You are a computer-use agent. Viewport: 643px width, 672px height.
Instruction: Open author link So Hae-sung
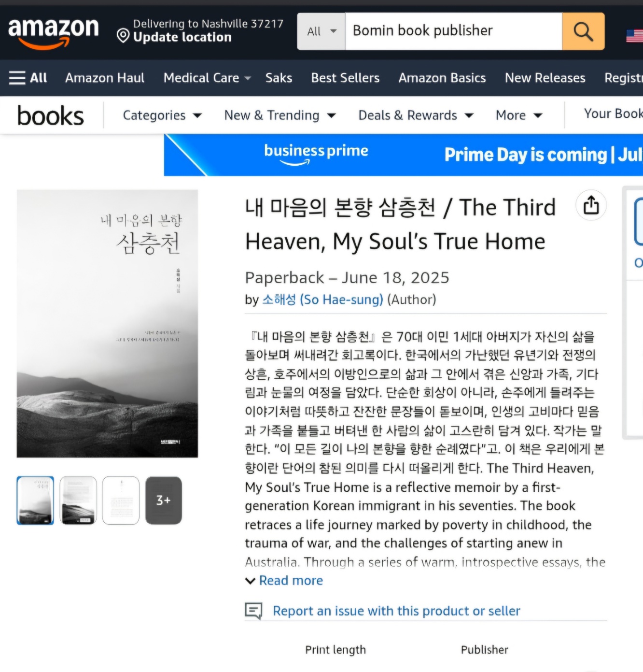click(x=322, y=300)
